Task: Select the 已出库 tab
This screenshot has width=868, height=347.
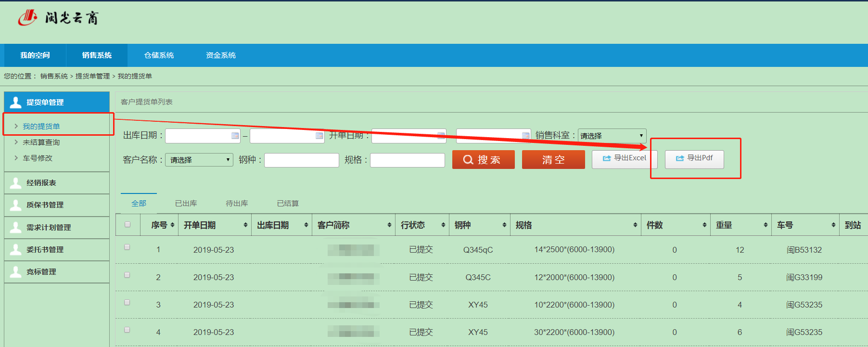Action: (186, 203)
